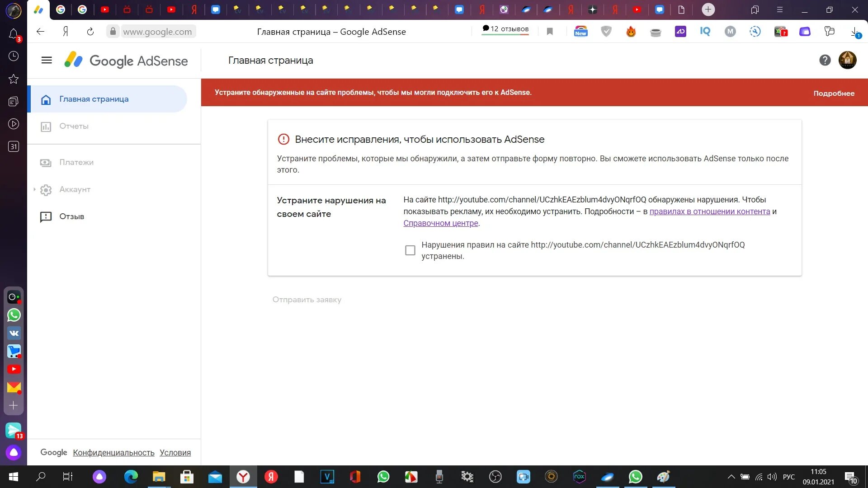868x488 pixels.
Task: Open the Windows Start menu
Action: pos(14,477)
